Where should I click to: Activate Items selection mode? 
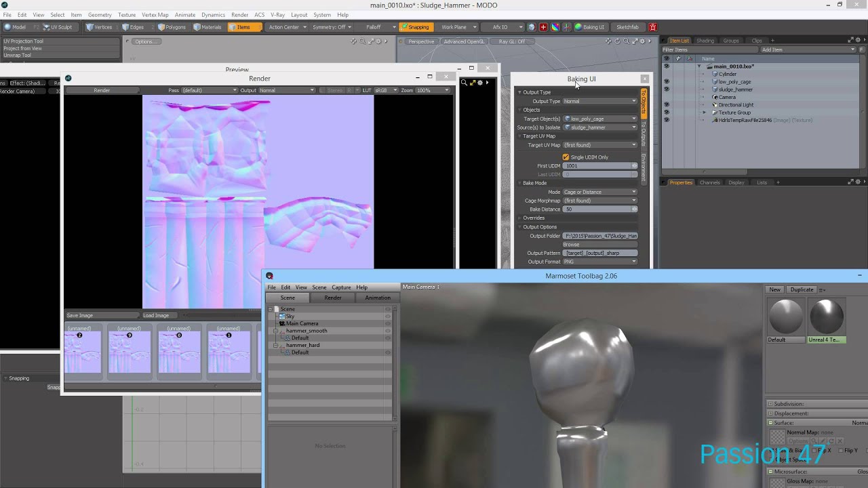243,27
